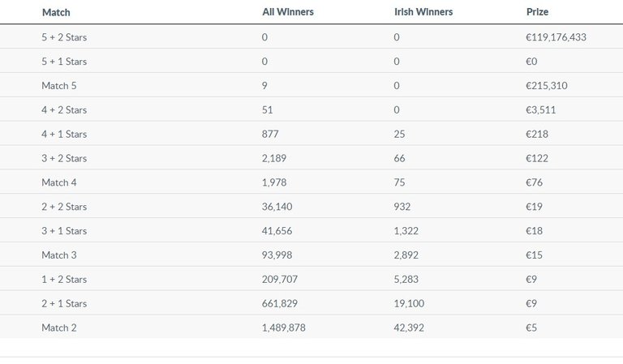Click the 1,489,878 all winners total
Viewport: 623px width, 364px height.
[x=284, y=328]
